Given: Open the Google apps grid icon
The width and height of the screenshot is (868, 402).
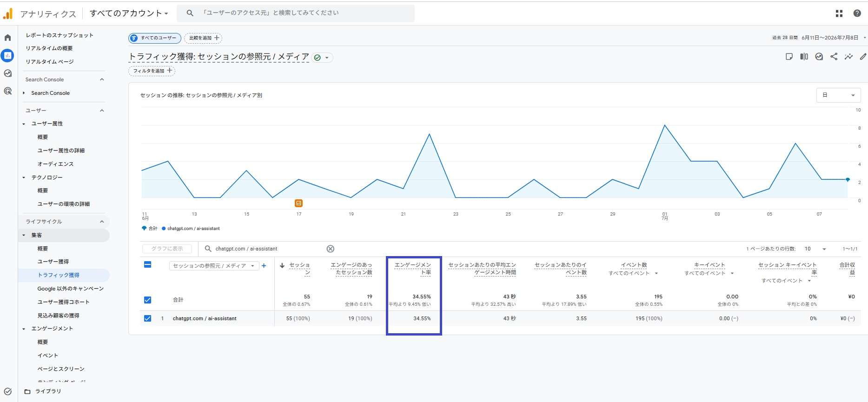Looking at the screenshot, I should [839, 13].
